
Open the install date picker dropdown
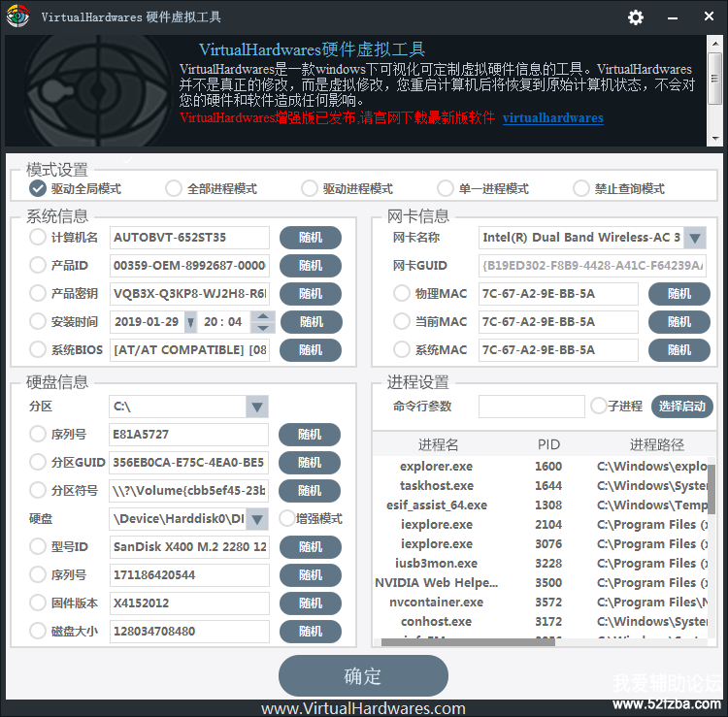click(190, 321)
